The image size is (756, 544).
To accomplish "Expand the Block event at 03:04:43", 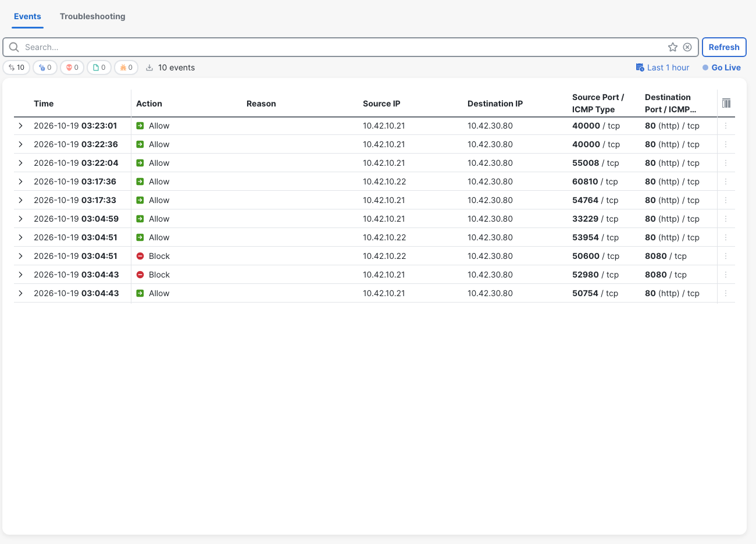I will [20, 275].
